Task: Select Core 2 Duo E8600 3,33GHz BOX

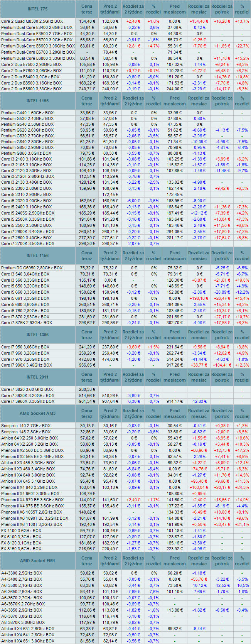Action: point(31,89)
